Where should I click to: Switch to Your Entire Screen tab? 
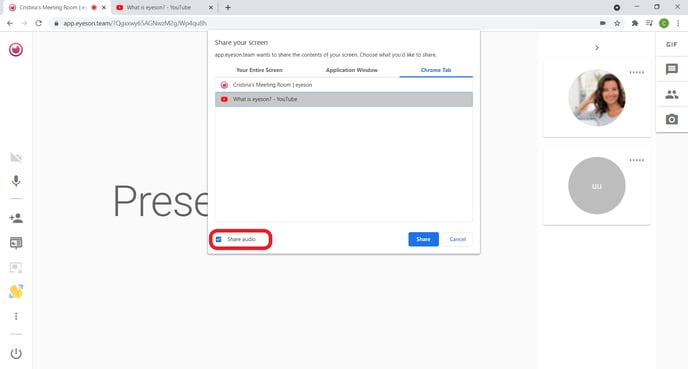pyautogui.click(x=259, y=70)
